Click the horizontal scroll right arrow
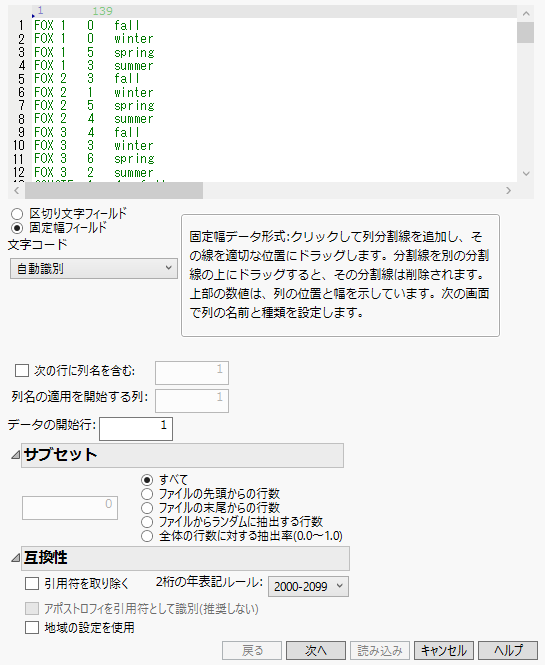 click(509, 191)
